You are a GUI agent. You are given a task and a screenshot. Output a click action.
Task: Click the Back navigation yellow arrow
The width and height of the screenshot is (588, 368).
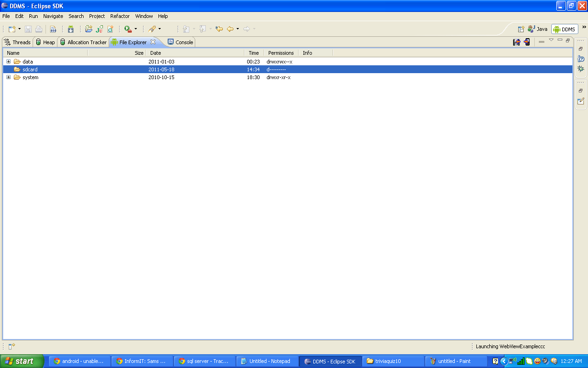coord(230,29)
